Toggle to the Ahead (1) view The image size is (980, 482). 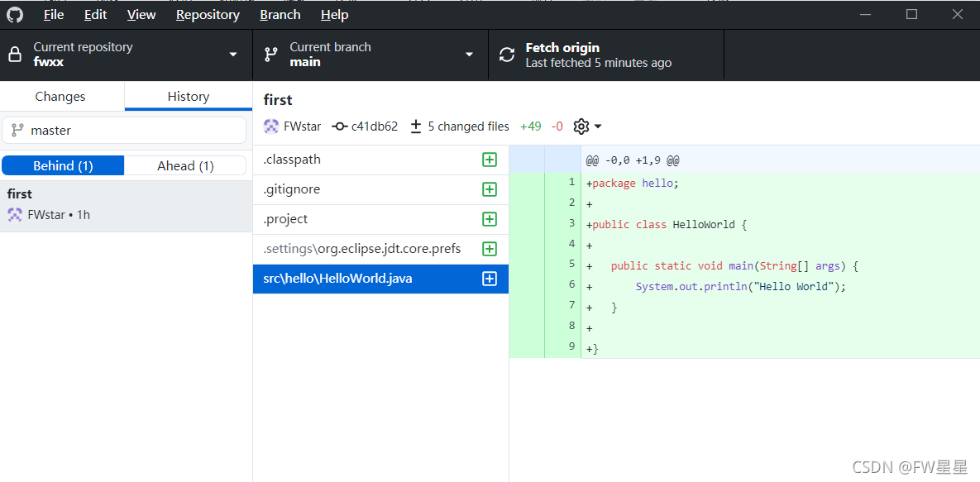click(x=185, y=165)
